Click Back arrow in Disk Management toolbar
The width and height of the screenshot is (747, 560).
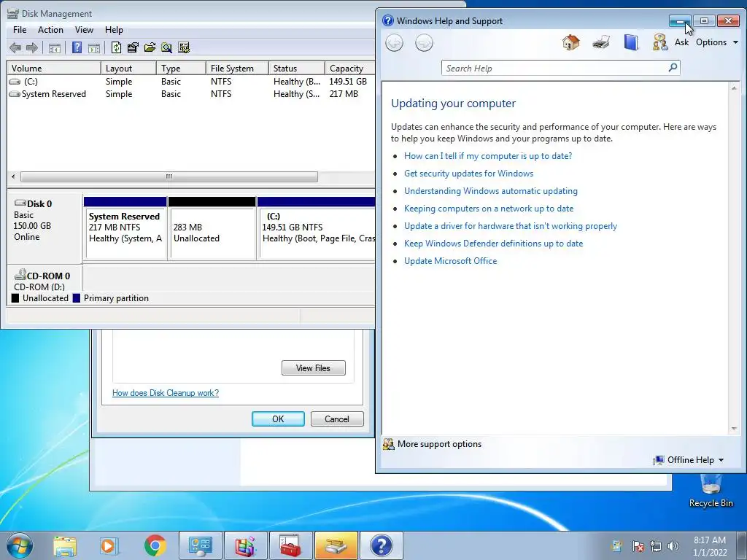[x=15, y=47]
